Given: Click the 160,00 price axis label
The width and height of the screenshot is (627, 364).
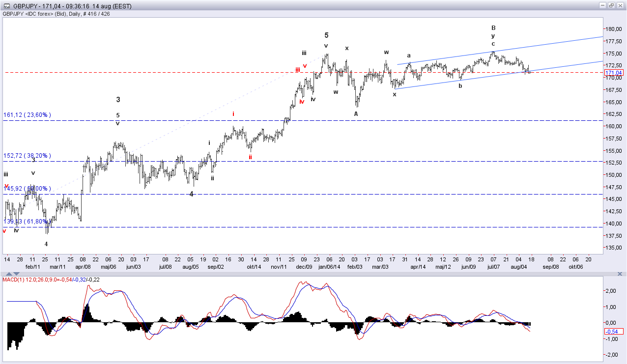Looking at the screenshot, I should point(614,126).
